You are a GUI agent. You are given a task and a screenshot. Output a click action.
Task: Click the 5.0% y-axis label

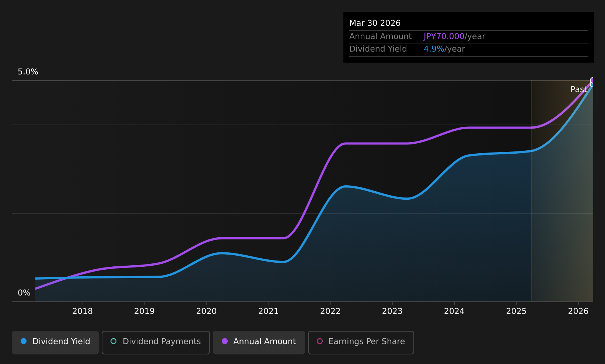coord(28,72)
